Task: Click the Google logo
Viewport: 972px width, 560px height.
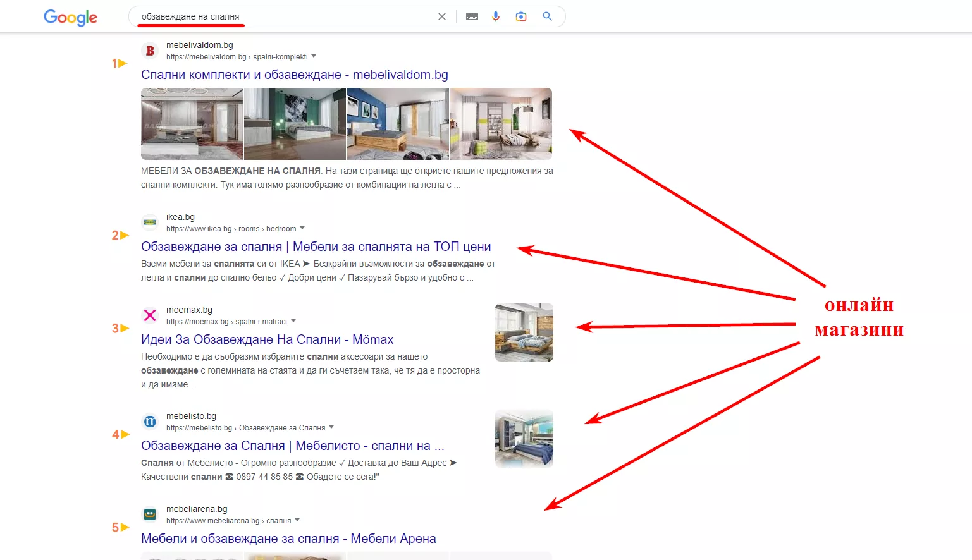Action: pos(70,18)
